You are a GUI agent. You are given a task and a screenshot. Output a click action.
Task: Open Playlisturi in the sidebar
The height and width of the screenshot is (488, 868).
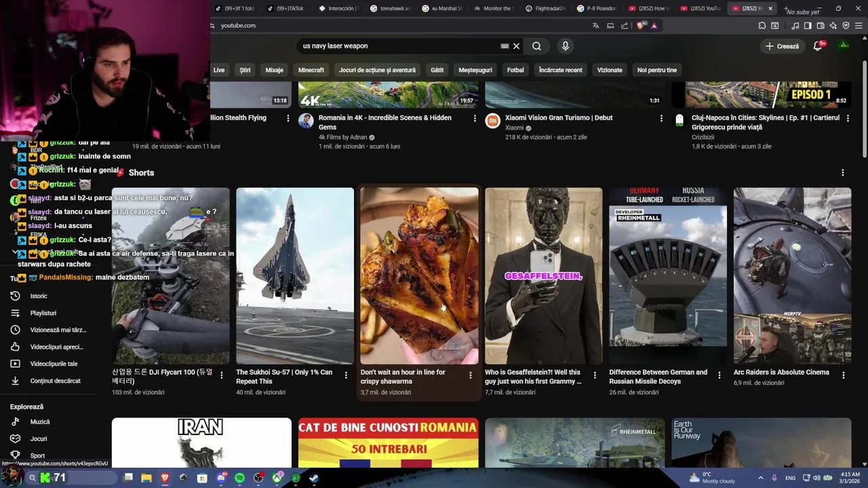pos(43,313)
